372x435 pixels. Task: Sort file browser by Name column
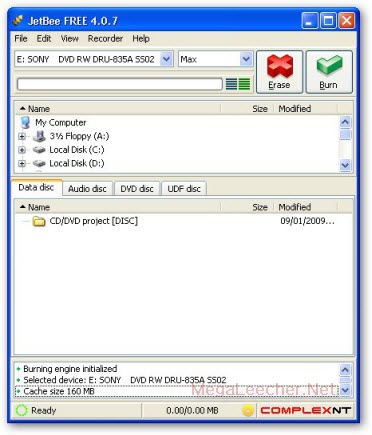coord(118,109)
